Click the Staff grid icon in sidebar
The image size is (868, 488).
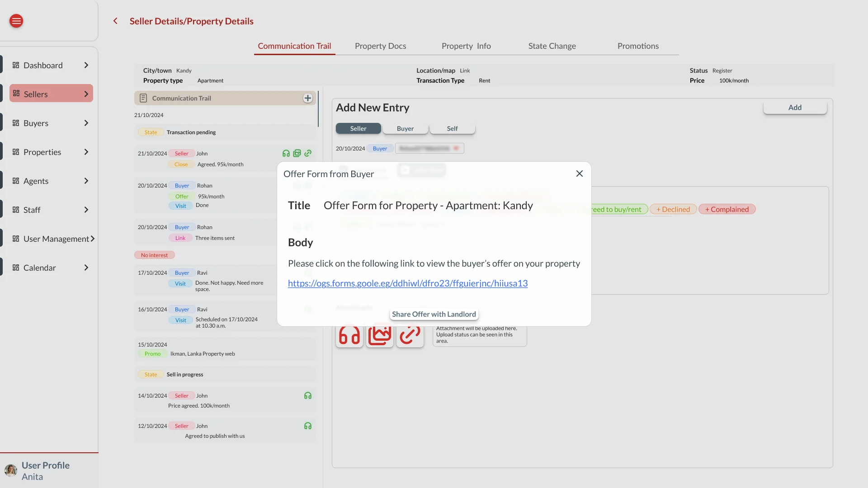click(x=16, y=210)
